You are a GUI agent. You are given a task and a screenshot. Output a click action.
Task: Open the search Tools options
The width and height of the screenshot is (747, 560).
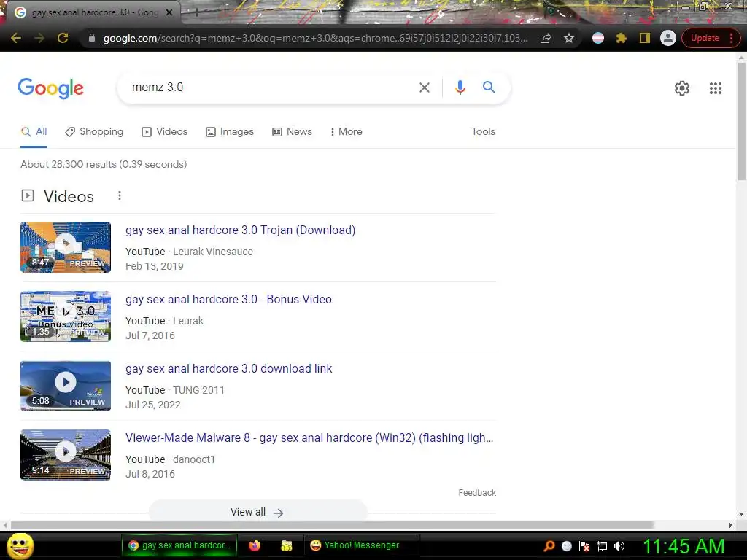[x=483, y=132]
